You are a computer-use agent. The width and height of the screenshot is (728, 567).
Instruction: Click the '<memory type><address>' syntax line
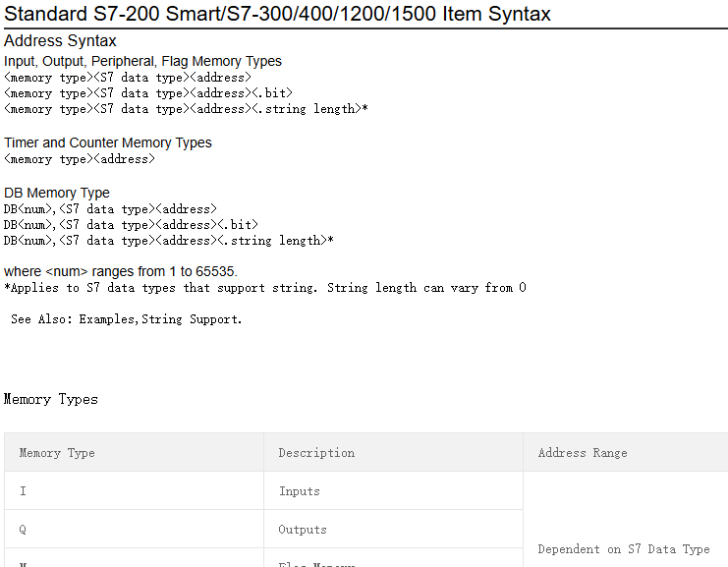pos(80,159)
